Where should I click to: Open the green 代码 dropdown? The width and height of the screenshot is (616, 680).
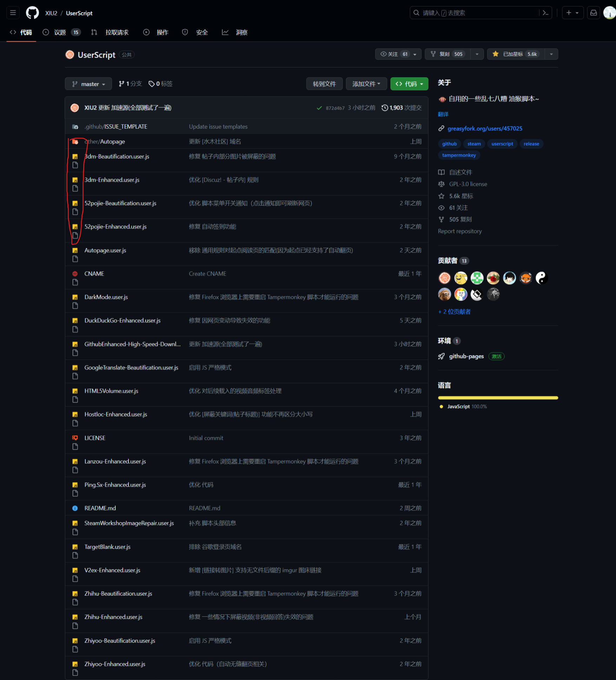pyautogui.click(x=409, y=84)
